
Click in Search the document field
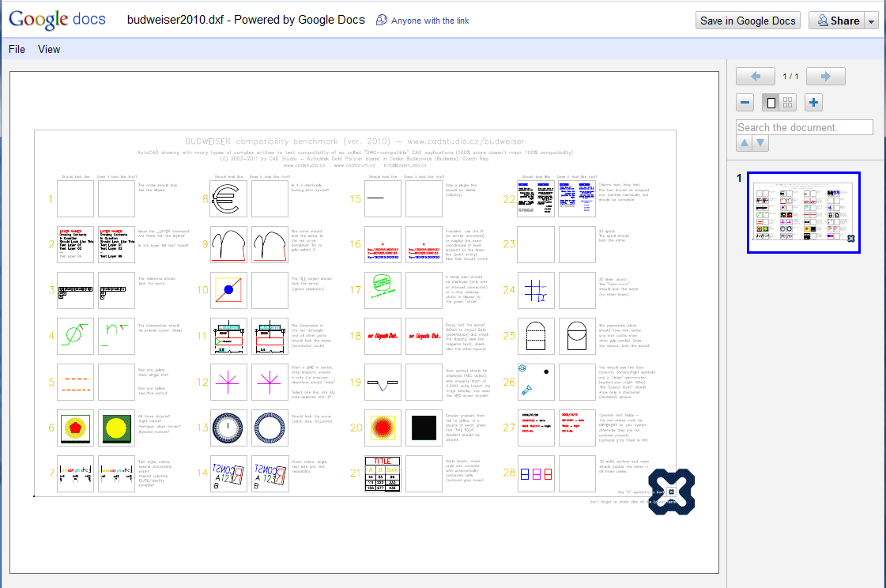(x=804, y=128)
